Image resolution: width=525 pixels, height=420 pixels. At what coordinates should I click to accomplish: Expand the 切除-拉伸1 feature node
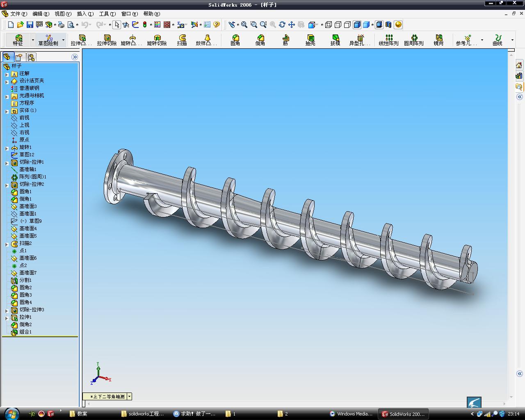pos(7,163)
